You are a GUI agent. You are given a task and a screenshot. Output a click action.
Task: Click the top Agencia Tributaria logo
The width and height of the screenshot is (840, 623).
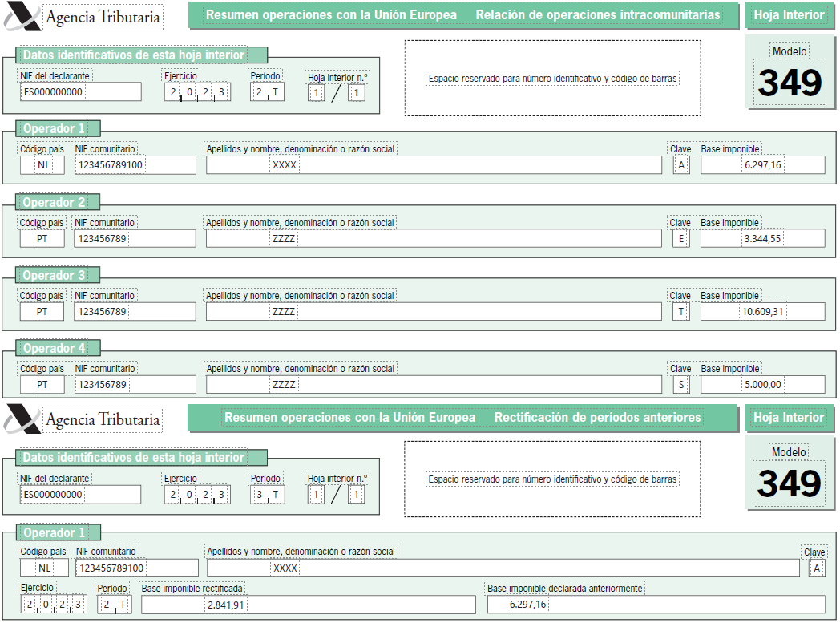click(83, 18)
